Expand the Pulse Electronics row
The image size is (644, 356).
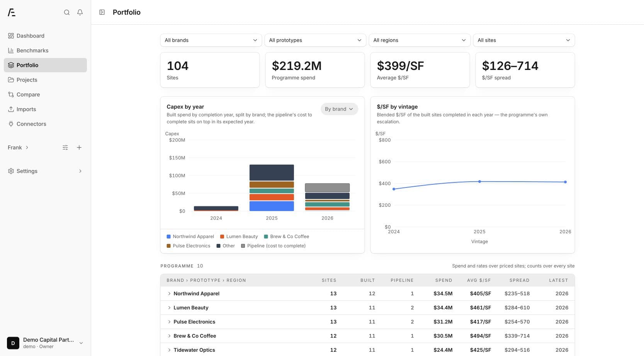pos(169,322)
